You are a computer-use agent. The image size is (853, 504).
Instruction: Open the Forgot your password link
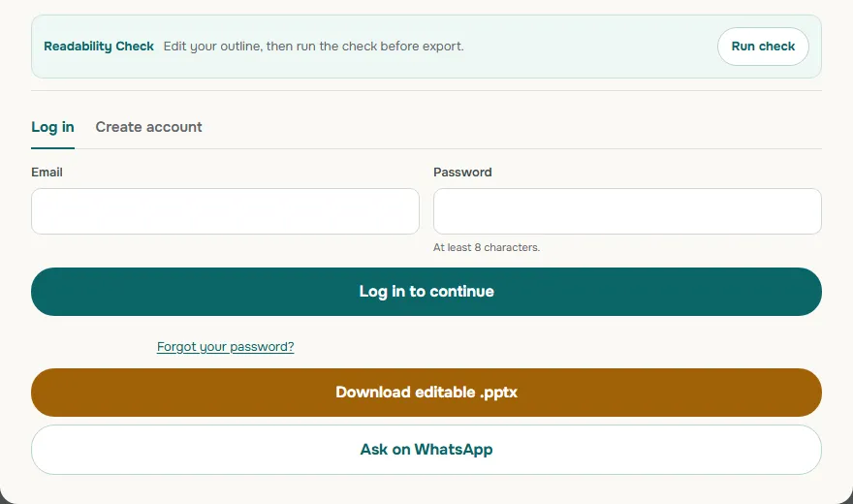[225, 346]
